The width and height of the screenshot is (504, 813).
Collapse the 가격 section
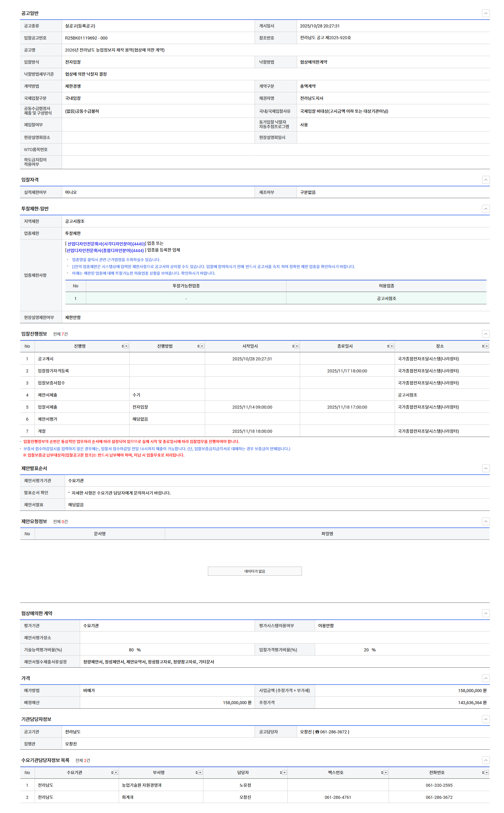point(486,678)
